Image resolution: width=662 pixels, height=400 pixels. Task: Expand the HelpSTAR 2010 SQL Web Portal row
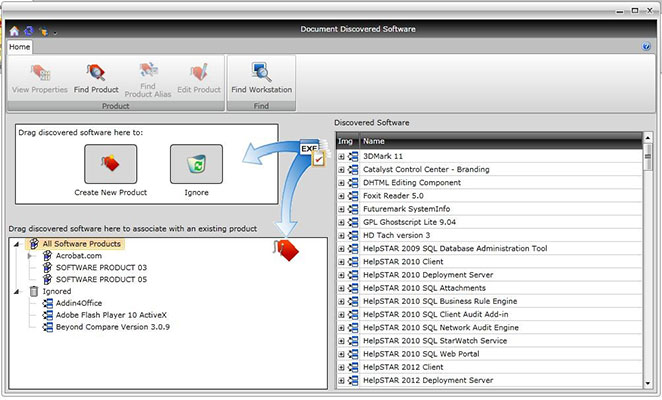341,354
